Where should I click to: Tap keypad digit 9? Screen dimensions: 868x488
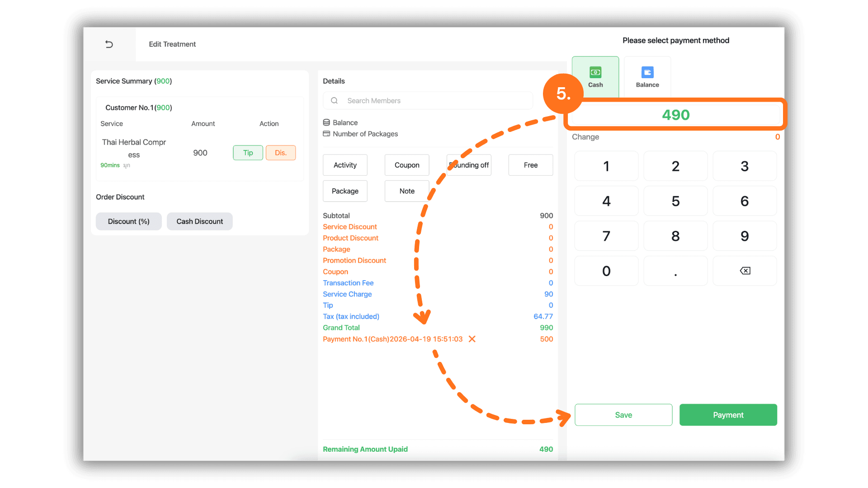tap(745, 236)
